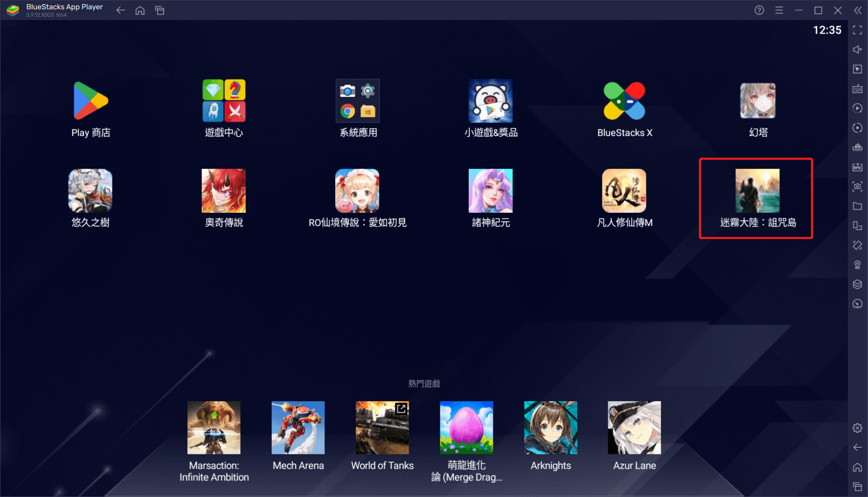Launch 小遊戲&獎品 app
The height and width of the screenshot is (497, 868).
491,101
